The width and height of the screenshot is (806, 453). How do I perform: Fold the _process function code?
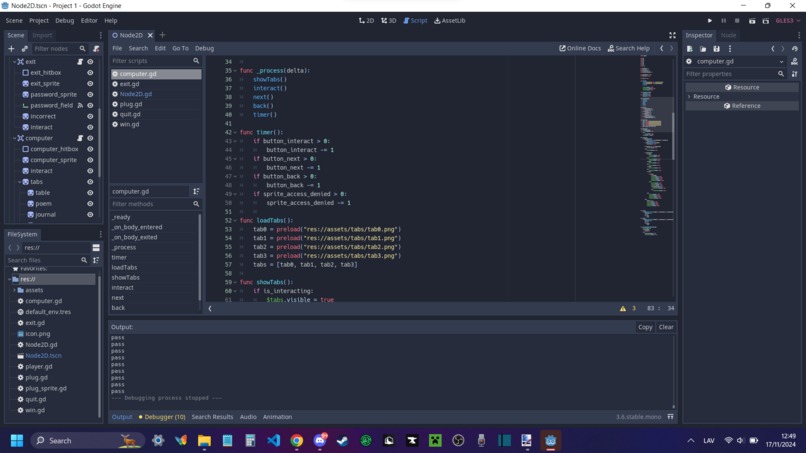click(235, 70)
